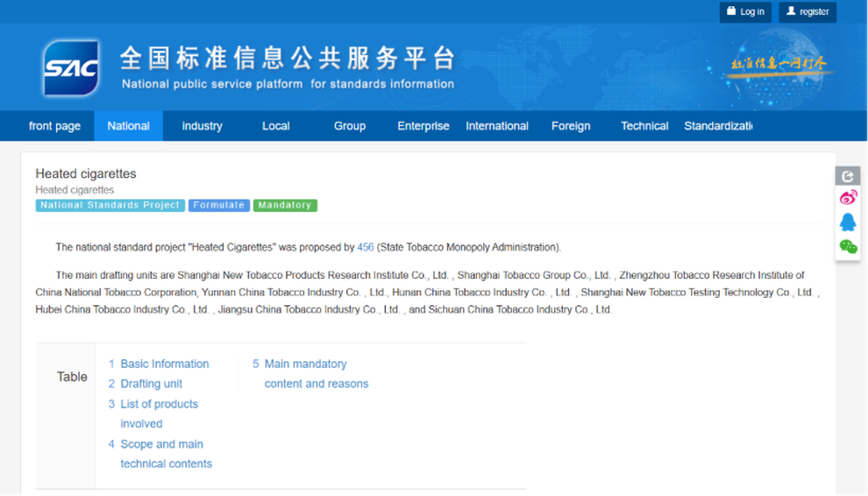Switch to the Local tab
Screen dimensions: 868x496
[x=275, y=126]
